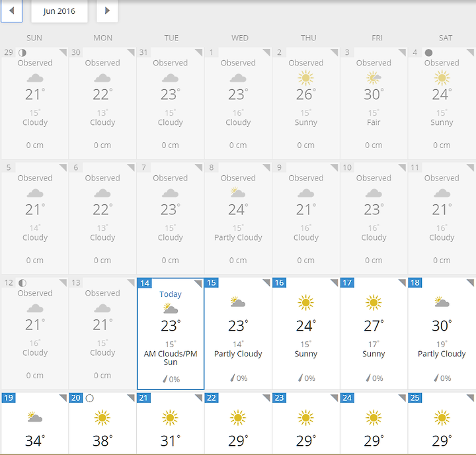
Task: Click the sunny icon on June 2
Action: click(x=305, y=78)
